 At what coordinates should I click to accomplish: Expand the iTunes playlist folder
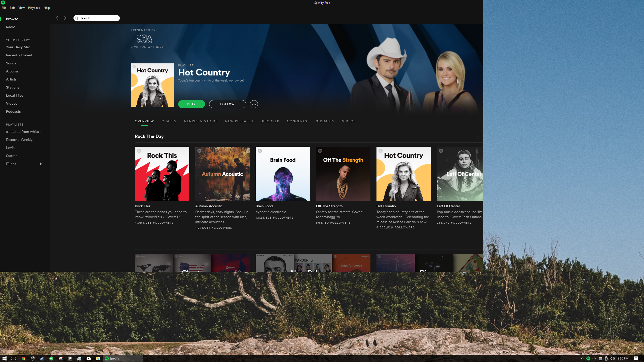pos(41,164)
